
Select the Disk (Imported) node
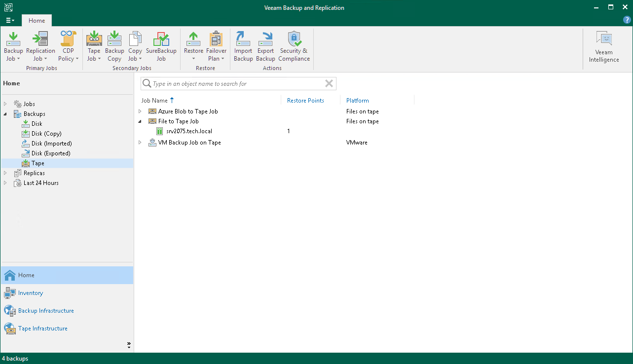point(51,144)
